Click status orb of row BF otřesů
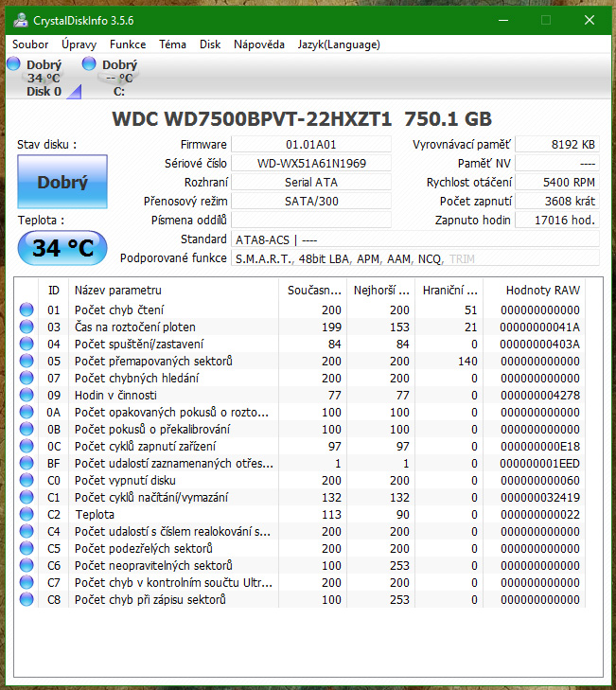This screenshot has height=690, width=616. pyautogui.click(x=26, y=464)
